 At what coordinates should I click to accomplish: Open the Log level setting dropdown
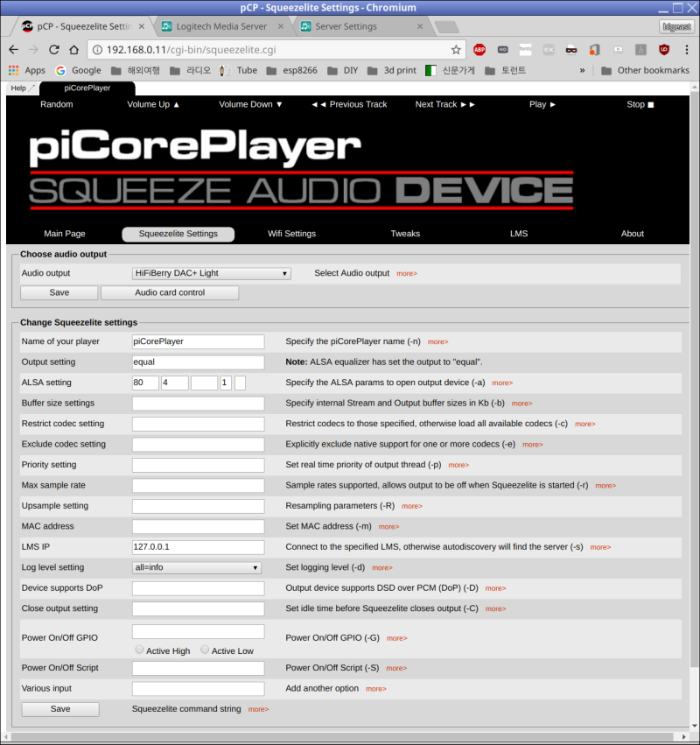pos(197,567)
